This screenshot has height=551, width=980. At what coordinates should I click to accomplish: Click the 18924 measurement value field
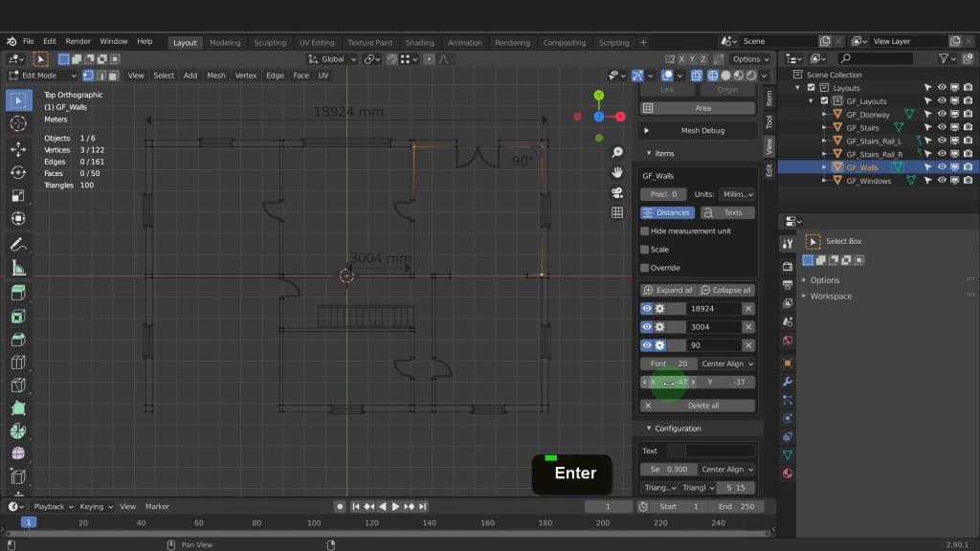702,309
